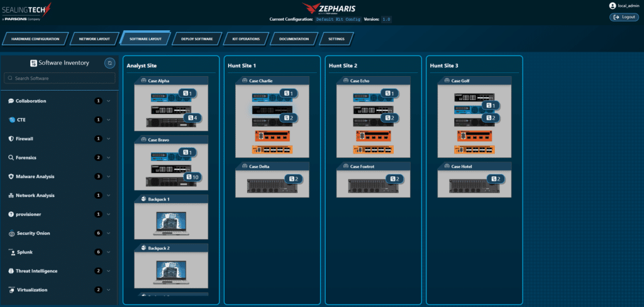Viewport: 644px width, 307px height.
Task: Click the Virtualization category icon
Action: (x=11, y=290)
